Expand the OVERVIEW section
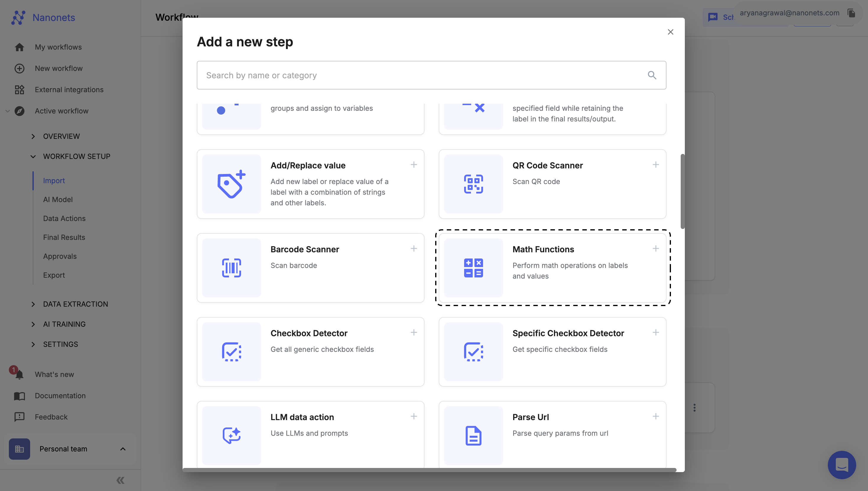Screen dimensions: 868x491 click(x=33, y=136)
